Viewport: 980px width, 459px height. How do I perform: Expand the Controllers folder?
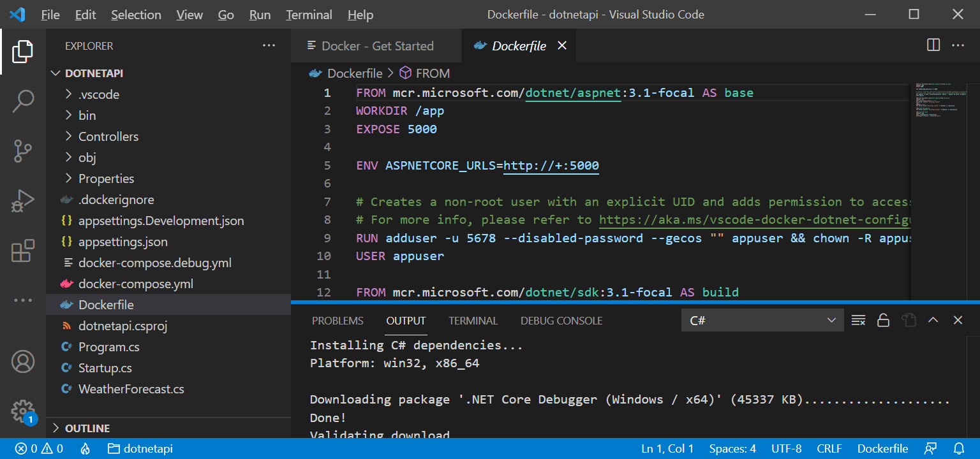click(108, 136)
